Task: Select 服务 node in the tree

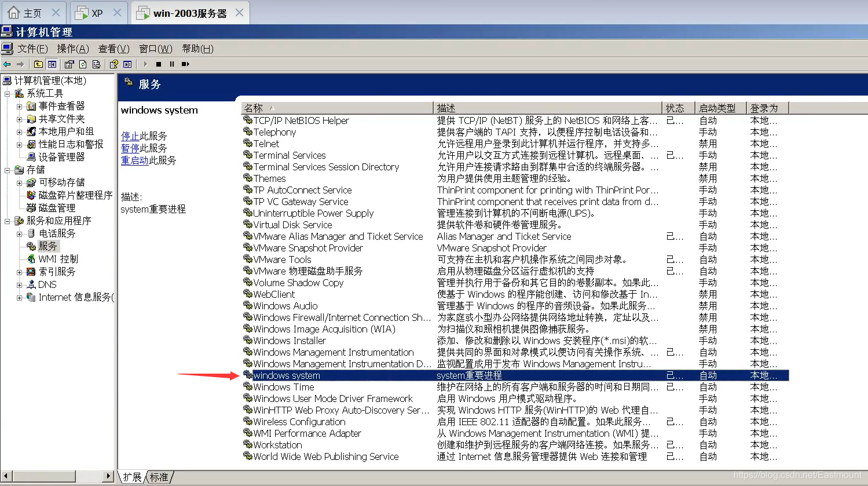Action: click(48, 246)
